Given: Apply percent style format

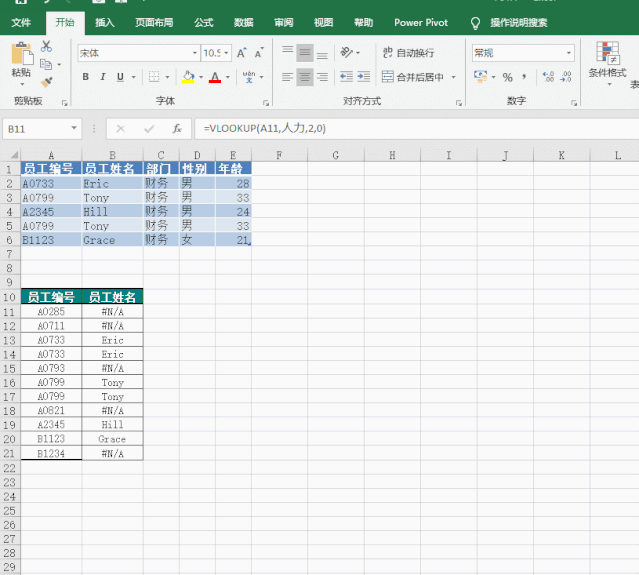Looking at the screenshot, I should point(507,77).
